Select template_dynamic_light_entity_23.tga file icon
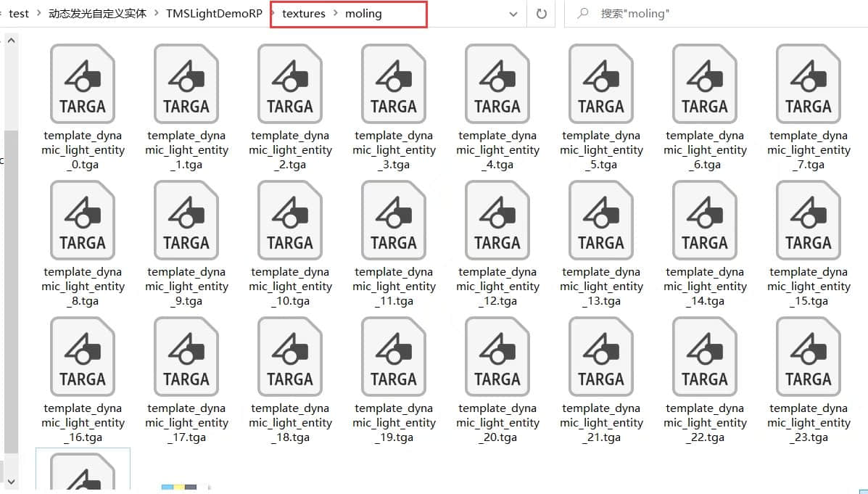Viewport: 868px width, 494px height. 809,356
